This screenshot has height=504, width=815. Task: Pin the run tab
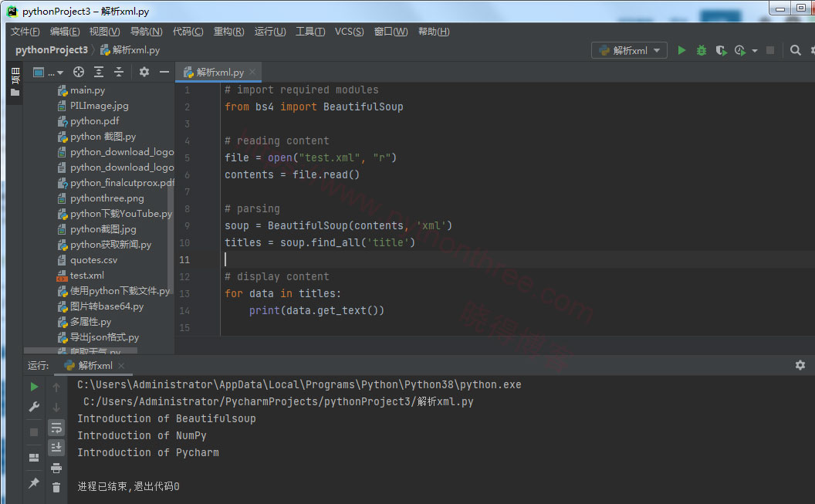[x=34, y=483]
